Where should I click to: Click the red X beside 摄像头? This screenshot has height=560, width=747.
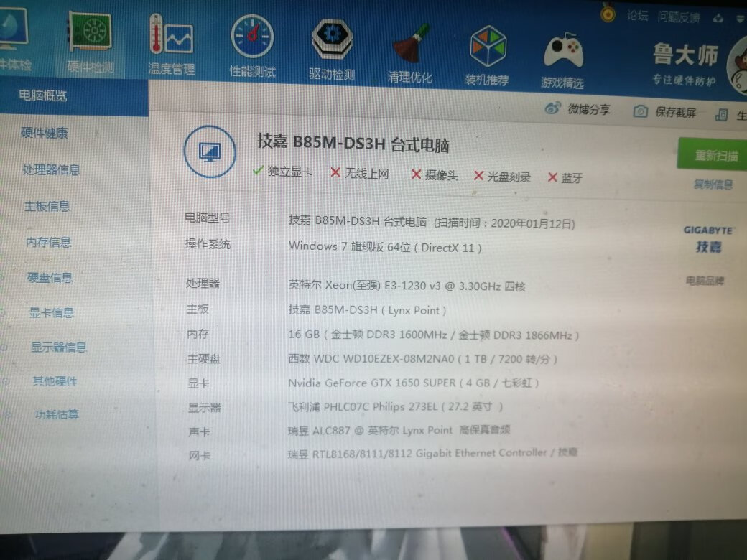pos(417,174)
